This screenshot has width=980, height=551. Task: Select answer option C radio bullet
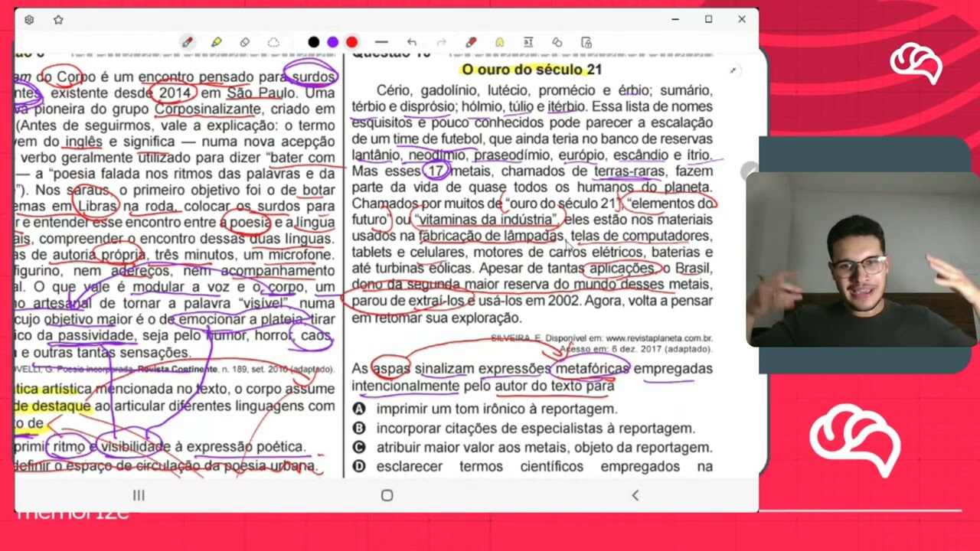(x=358, y=448)
